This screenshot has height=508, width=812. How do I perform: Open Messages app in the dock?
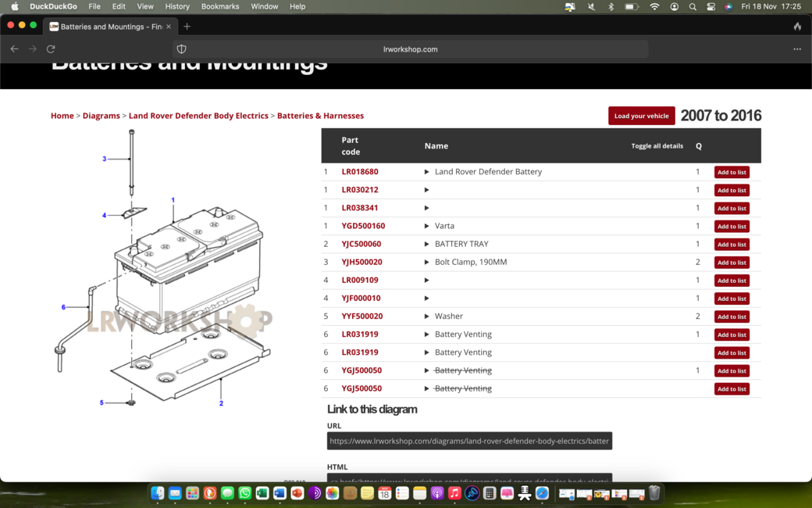(227, 493)
